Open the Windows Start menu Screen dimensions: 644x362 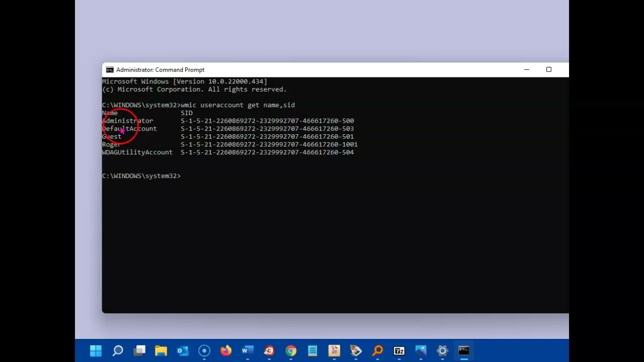96,350
